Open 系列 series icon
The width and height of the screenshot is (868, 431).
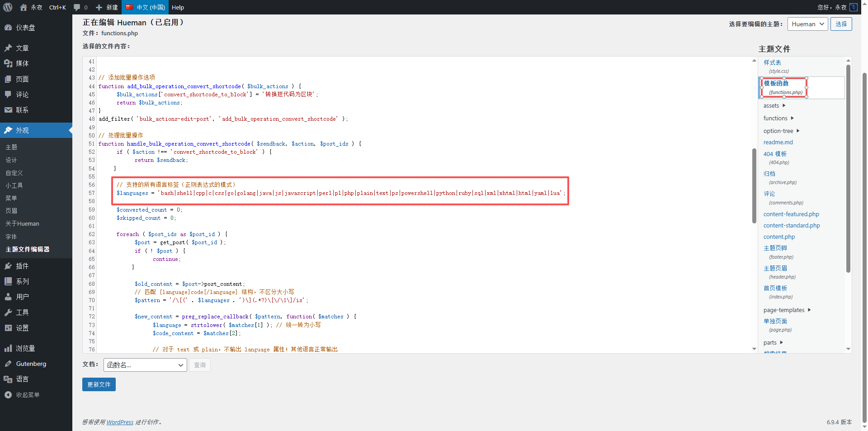(x=8, y=281)
